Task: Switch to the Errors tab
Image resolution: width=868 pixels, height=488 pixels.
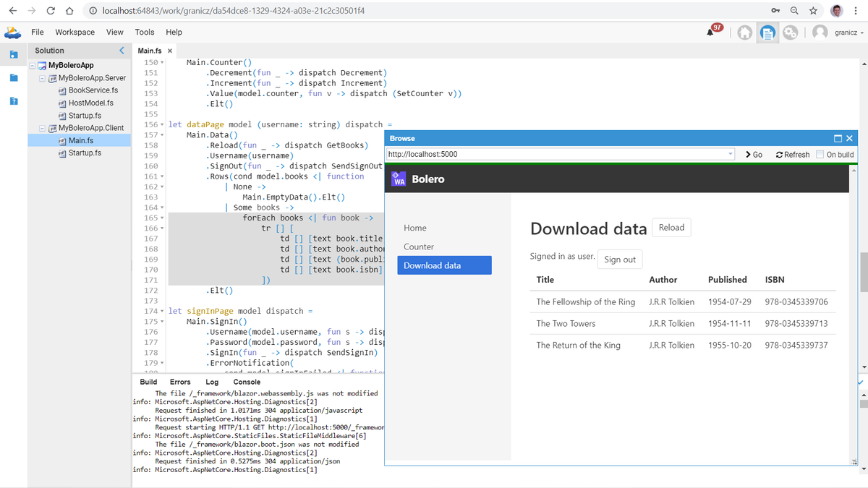Action: coord(180,382)
